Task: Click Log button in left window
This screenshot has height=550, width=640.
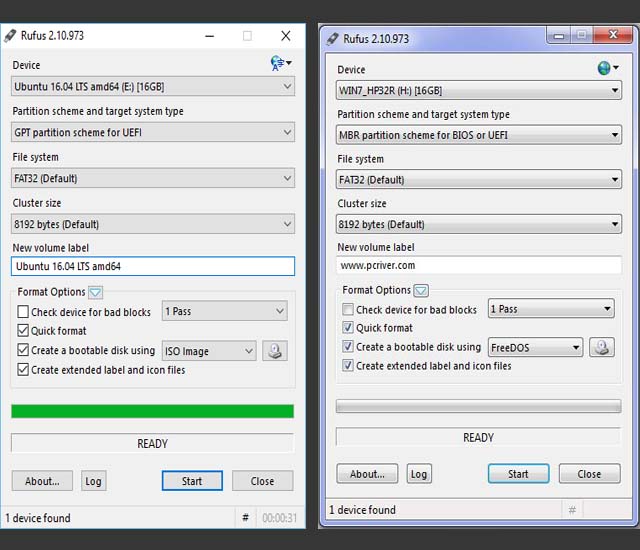Action: pos(93,481)
